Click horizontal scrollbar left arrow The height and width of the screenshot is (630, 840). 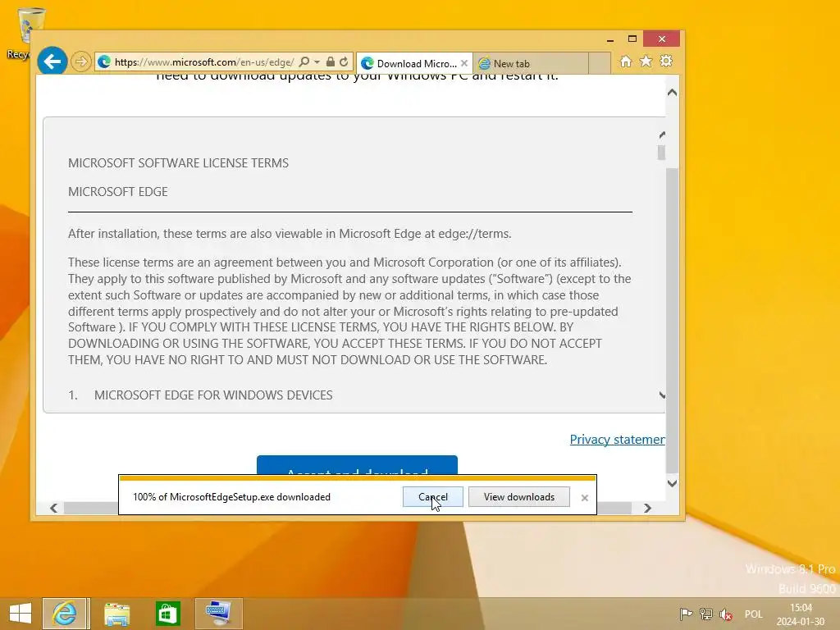point(53,508)
